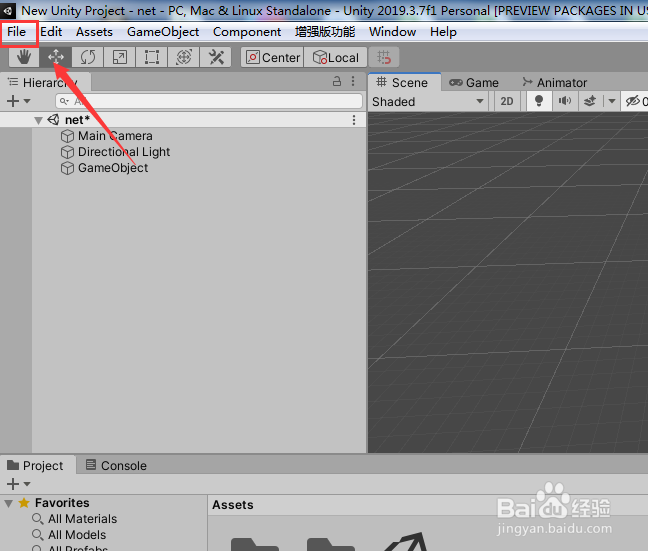Toggle Scene lighting bulb icon
Image resolution: width=648 pixels, height=551 pixels.
click(x=539, y=101)
